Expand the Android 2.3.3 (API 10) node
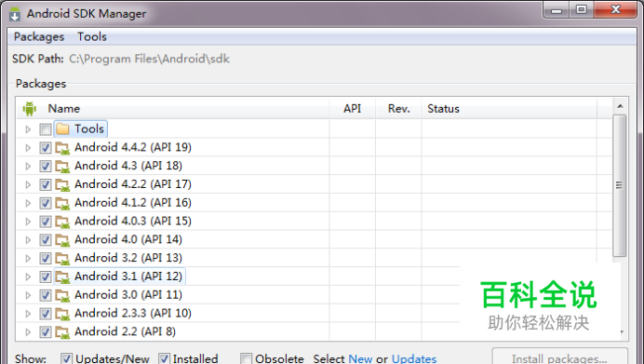Screen dimensions: 644x364 click(x=28, y=314)
